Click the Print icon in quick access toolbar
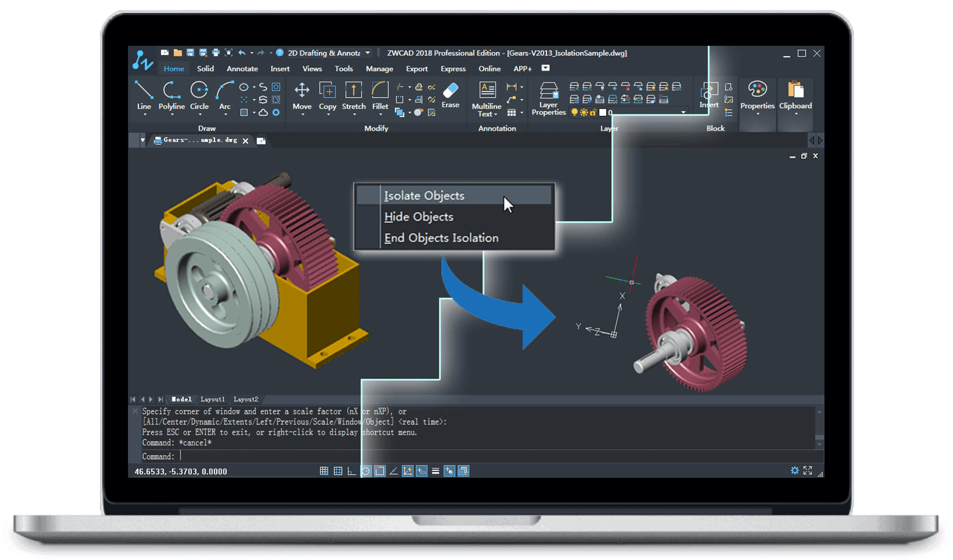 pyautogui.click(x=216, y=53)
